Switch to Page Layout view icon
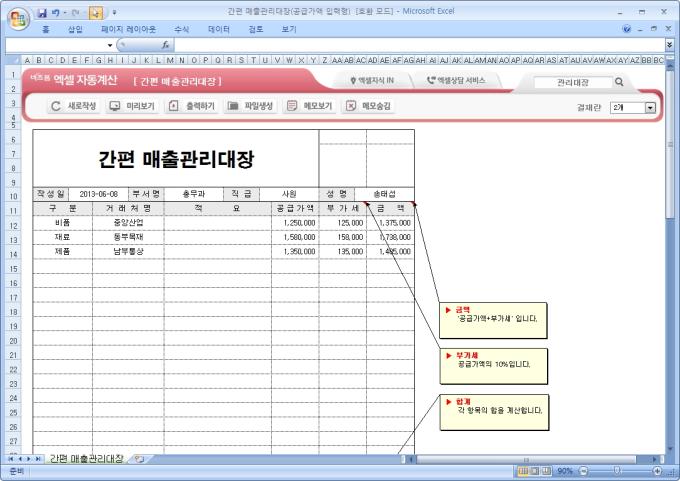 (x=535, y=471)
